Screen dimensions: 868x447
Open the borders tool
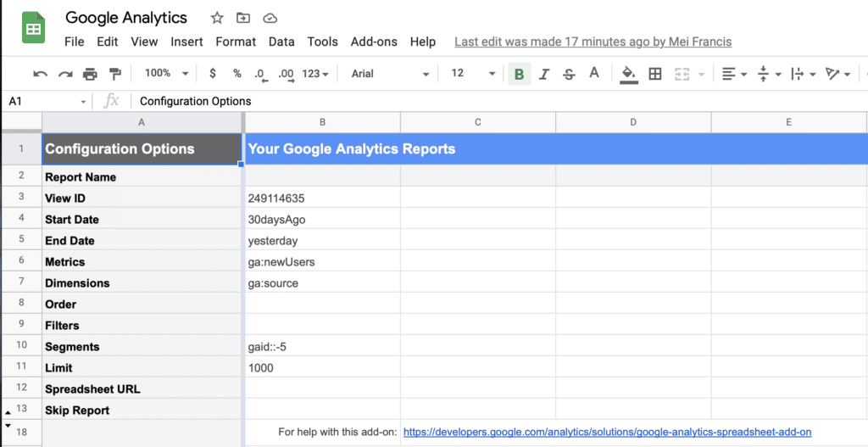[x=655, y=74]
